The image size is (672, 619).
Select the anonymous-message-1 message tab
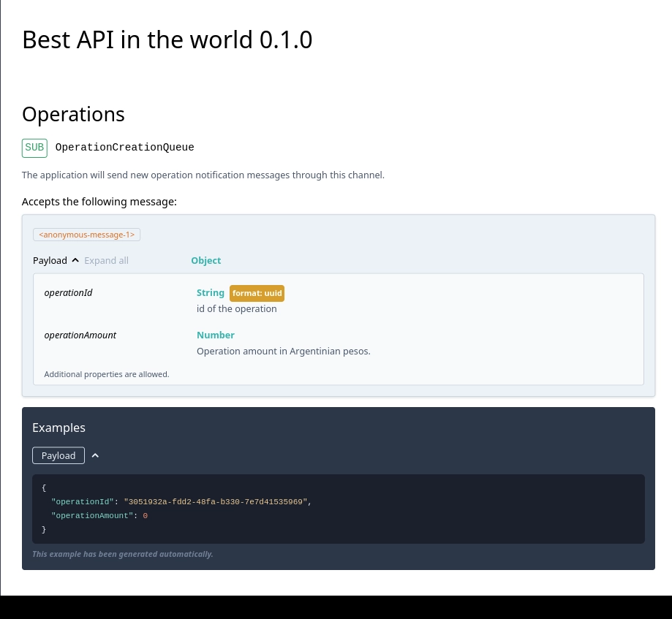(x=86, y=234)
